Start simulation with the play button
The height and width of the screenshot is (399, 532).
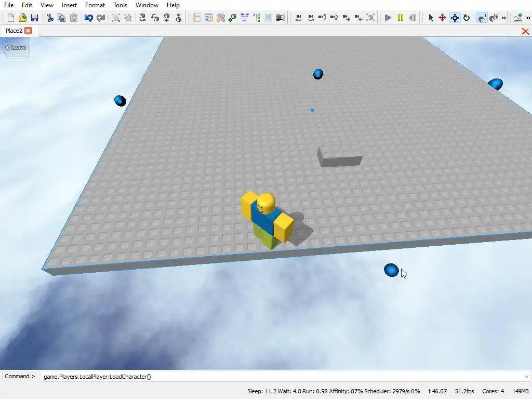388,18
